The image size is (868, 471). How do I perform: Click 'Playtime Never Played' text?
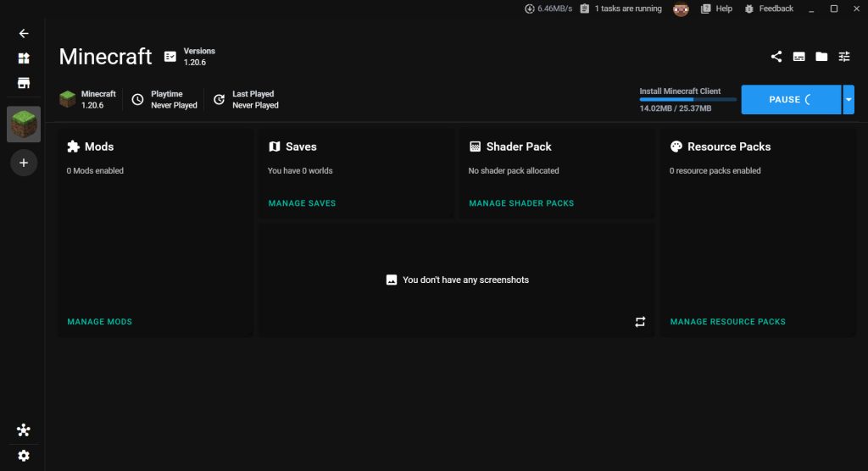coord(174,100)
